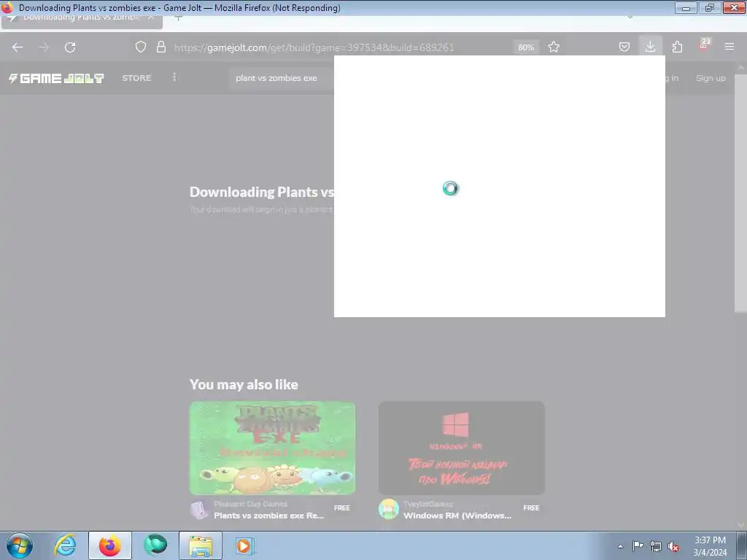Viewport: 747px width, 560px height.
Task: Click the TvaylatGames avatar icon
Action: pos(389,510)
